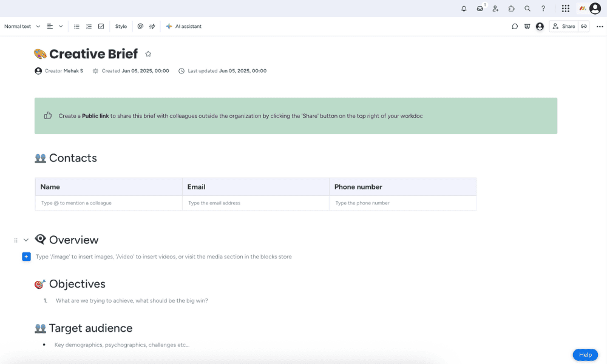
Task: Click the Email column header
Action: point(256,187)
